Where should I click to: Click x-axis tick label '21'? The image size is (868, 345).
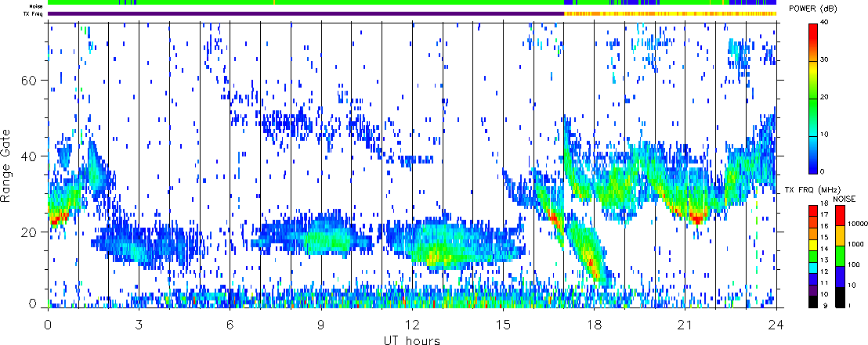pyautogui.click(x=685, y=324)
